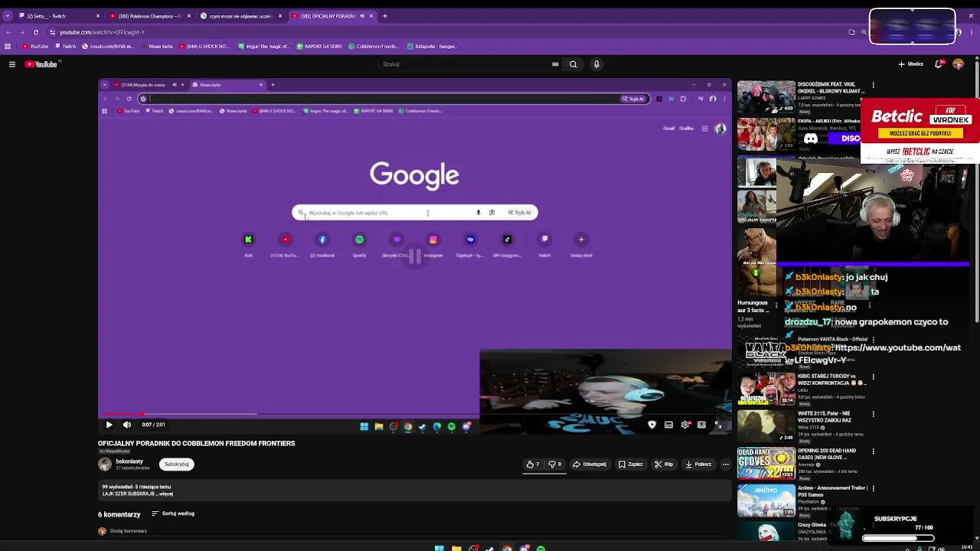This screenshot has width=980, height=551.
Task: Mute the video with the volume icon
Action: pos(127,425)
